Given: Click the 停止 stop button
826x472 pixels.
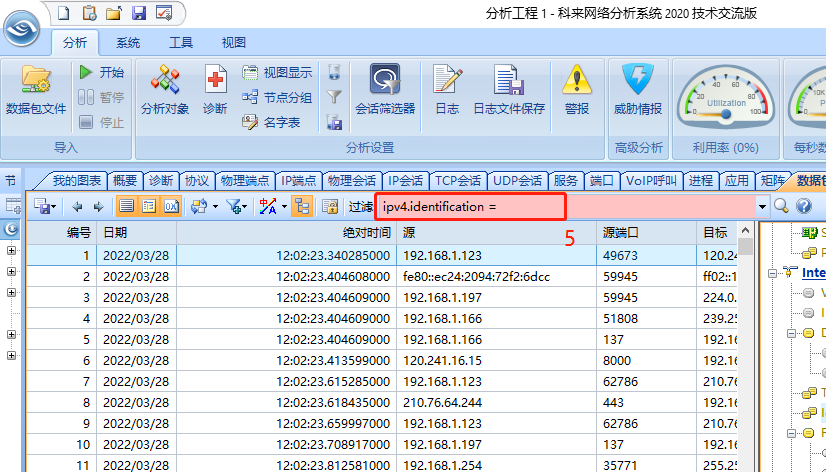Looking at the screenshot, I should click(x=101, y=123).
